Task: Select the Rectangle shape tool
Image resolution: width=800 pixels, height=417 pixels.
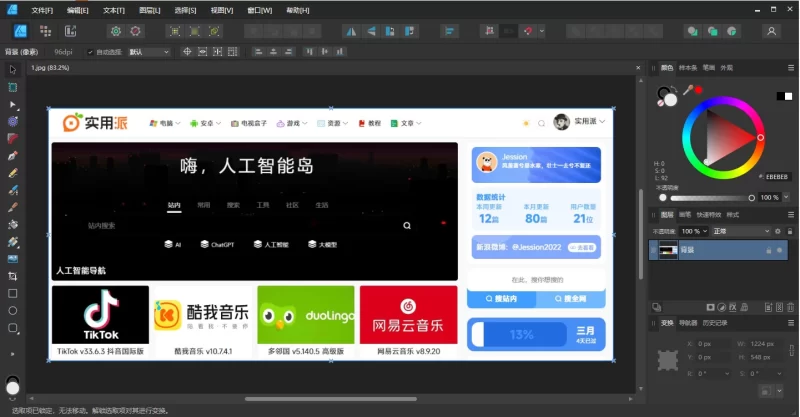Action: (x=13, y=293)
